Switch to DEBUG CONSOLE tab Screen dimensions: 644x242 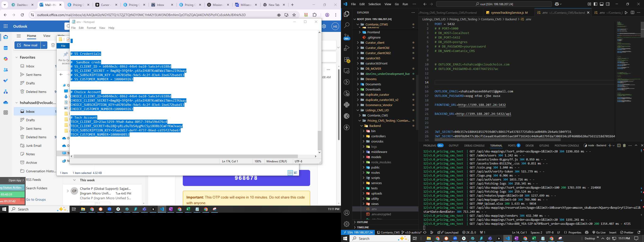pos(474,145)
